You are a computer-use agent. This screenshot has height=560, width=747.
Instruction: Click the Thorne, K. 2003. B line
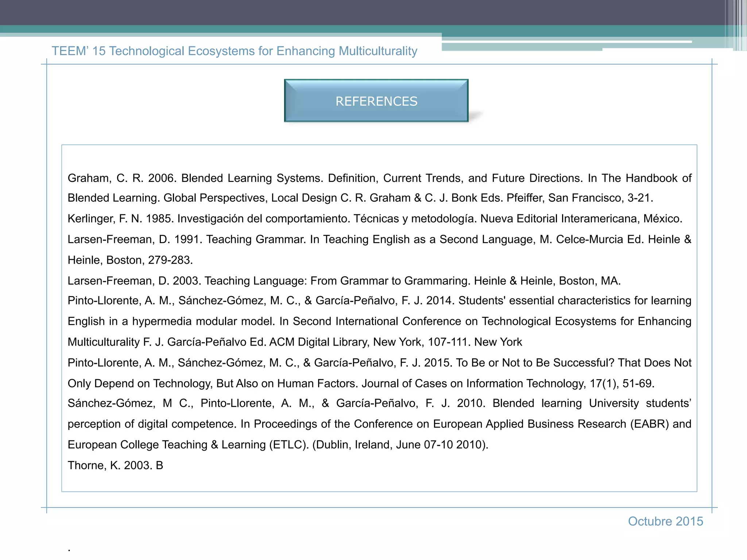(x=115, y=465)
